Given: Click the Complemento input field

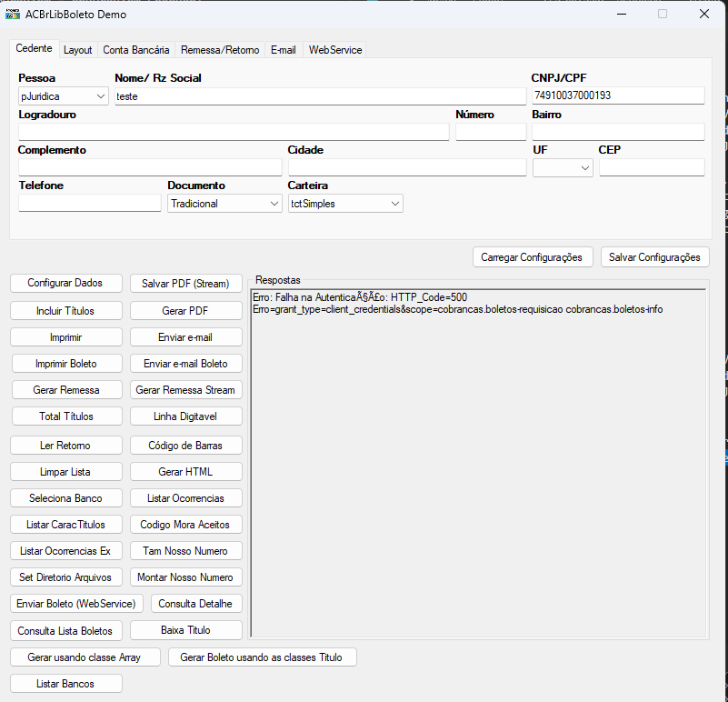Looking at the screenshot, I should 150,167.
